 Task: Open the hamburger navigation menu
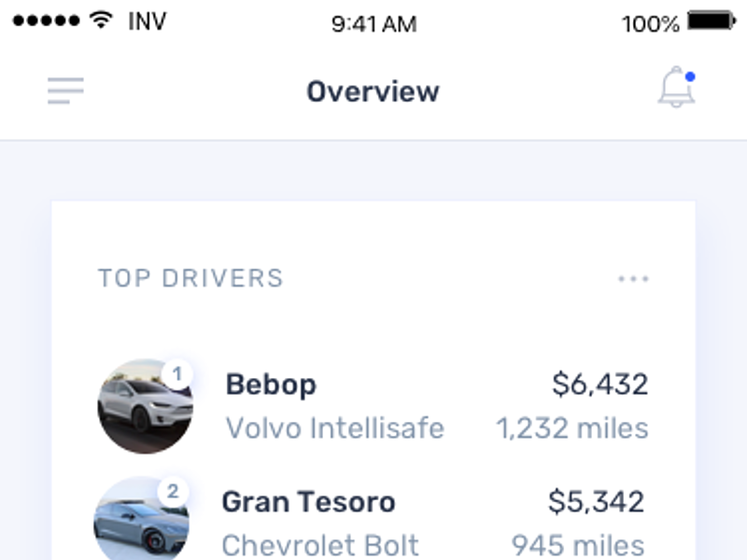tap(63, 91)
